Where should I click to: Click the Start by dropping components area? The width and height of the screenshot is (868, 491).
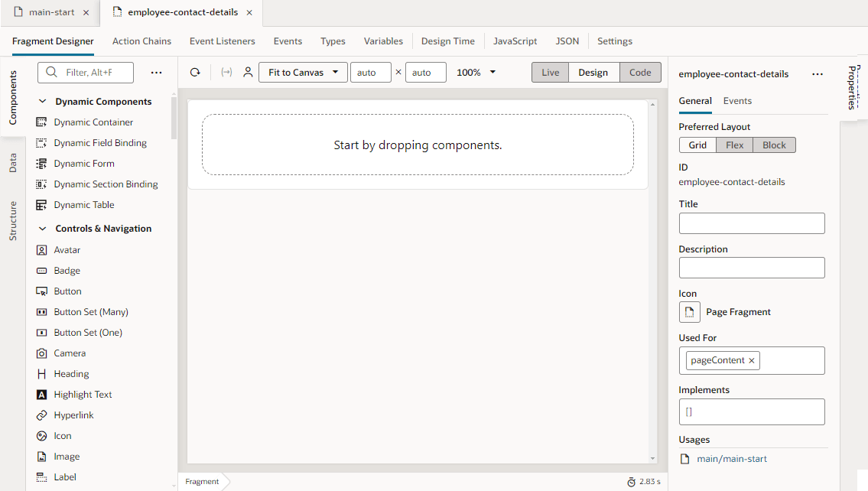point(418,145)
